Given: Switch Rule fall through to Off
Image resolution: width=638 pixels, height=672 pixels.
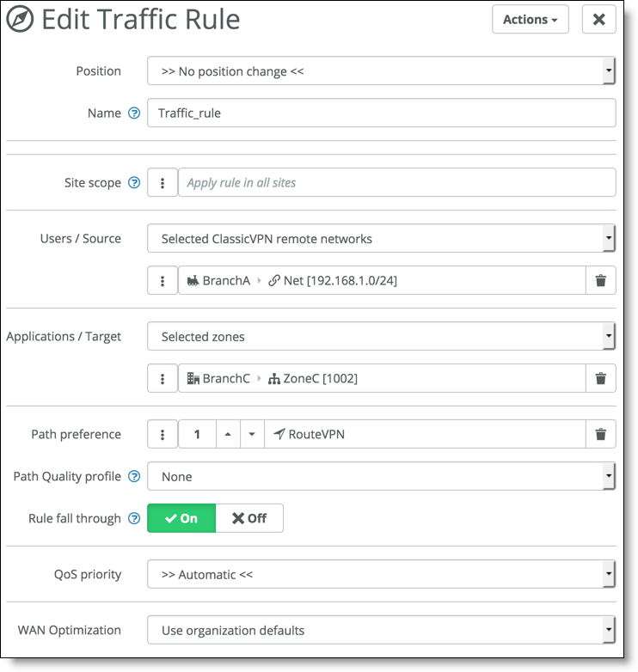Looking at the screenshot, I should point(249,518).
